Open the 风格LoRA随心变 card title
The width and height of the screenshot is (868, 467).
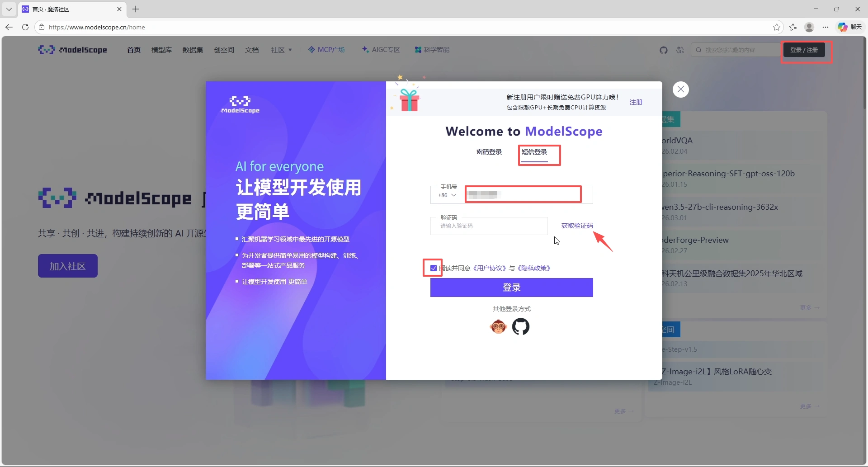pyautogui.click(x=717, y=372)
